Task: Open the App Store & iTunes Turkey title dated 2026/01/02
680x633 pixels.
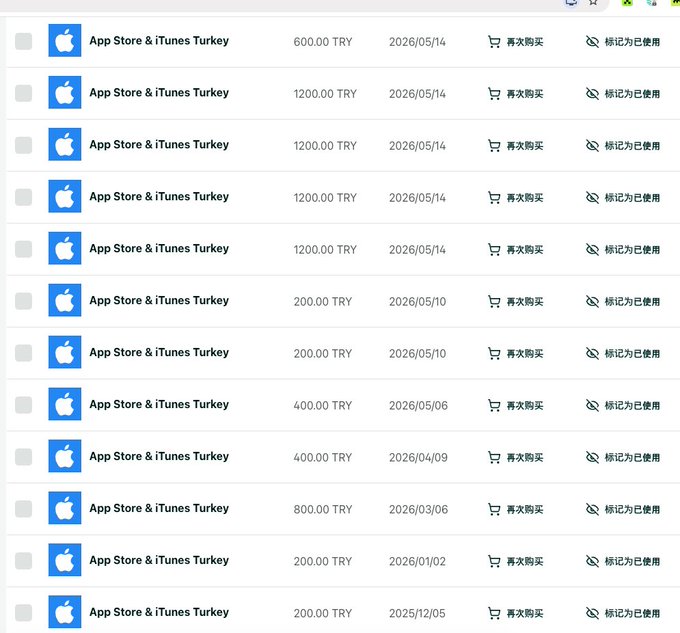Action: (159, 560)
